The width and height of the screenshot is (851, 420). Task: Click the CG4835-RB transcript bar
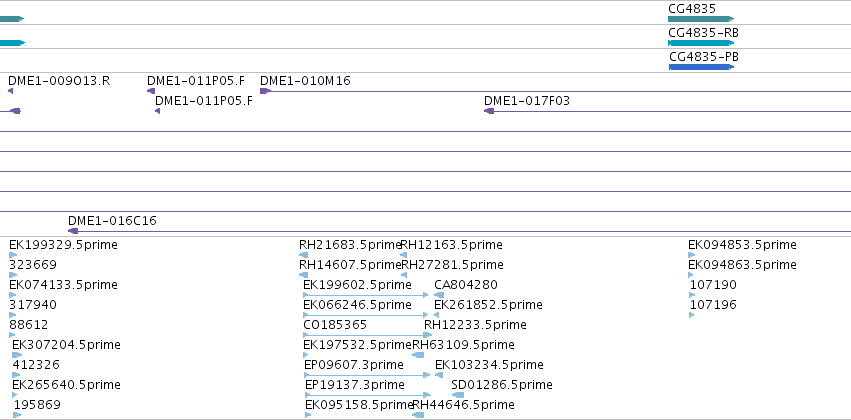coord(701,43)
